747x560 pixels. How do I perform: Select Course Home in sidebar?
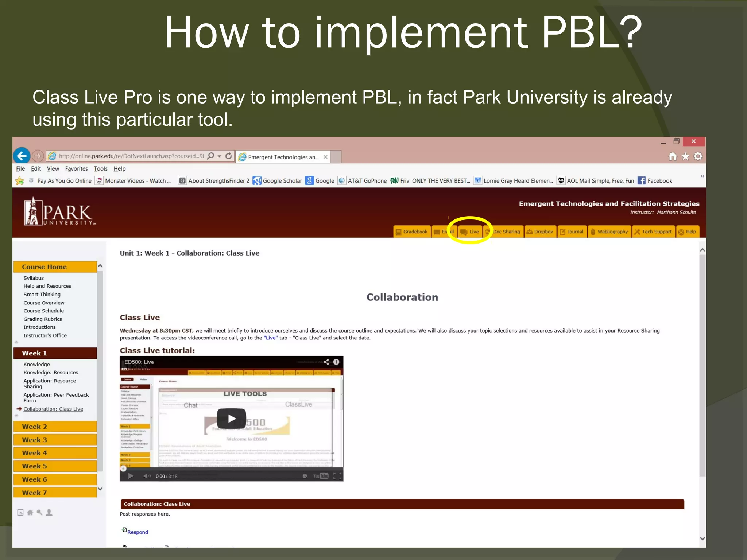click(55, 267)
